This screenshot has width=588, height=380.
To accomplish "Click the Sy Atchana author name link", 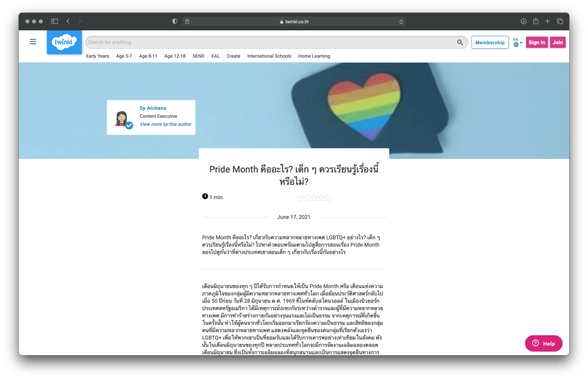I will [x=153, y=108].
